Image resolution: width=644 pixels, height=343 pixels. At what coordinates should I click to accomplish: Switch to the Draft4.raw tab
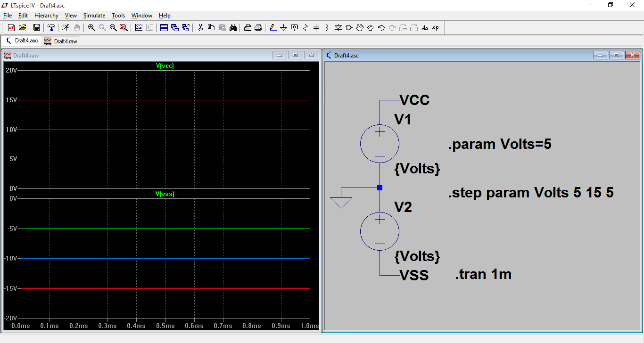click(x=61, y=41)
